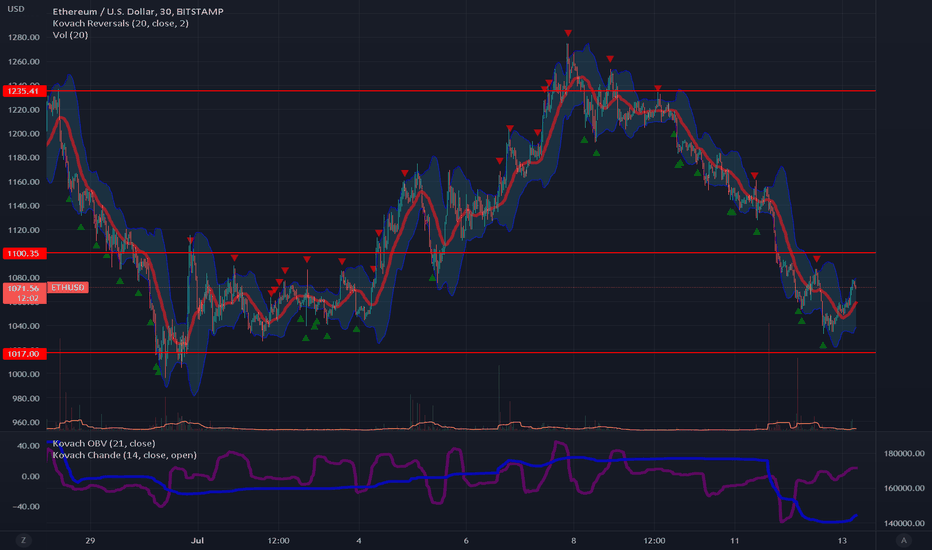Select the 1160.00 price axis label
Viewport: 932px width, 550px height.
[x=24, y=181]
